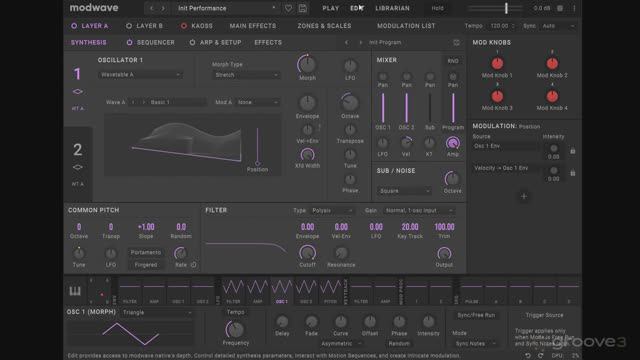The width and height of the screenshot is (640, 360).
Task: Go to the previous performance arrow
Action: pos(151,8)
